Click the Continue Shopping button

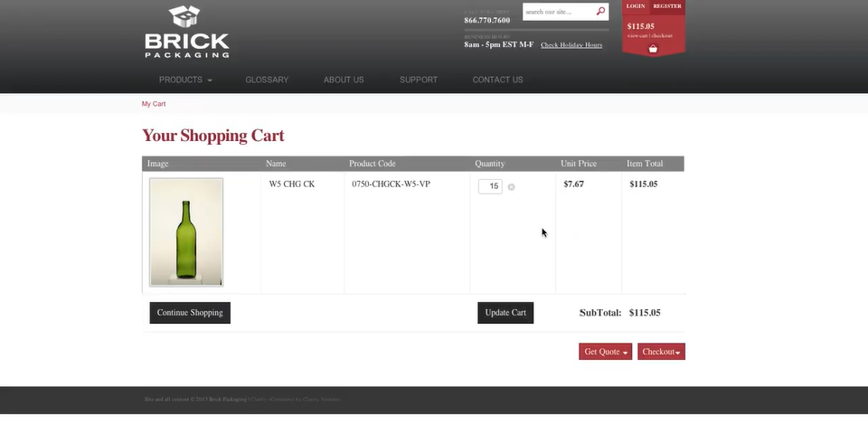pyautogui.click(x=190, y=313)
